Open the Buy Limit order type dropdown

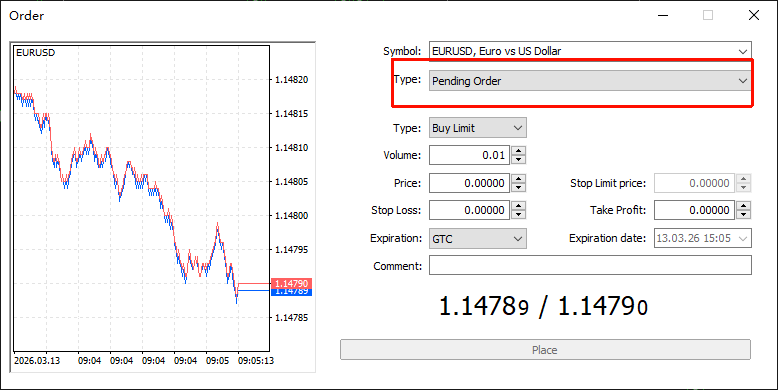477,128
